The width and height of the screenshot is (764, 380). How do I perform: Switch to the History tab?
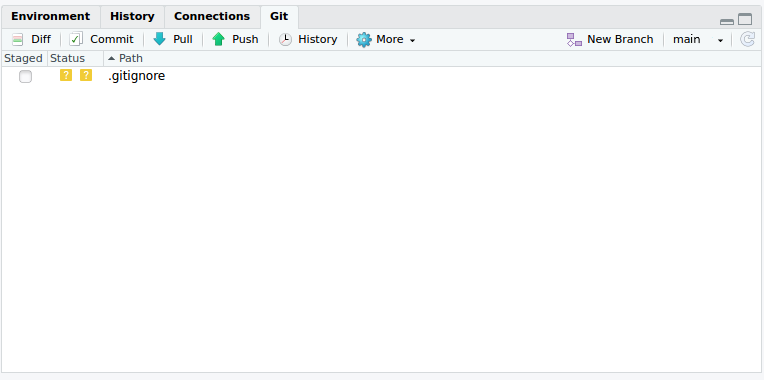coord(132,17)
